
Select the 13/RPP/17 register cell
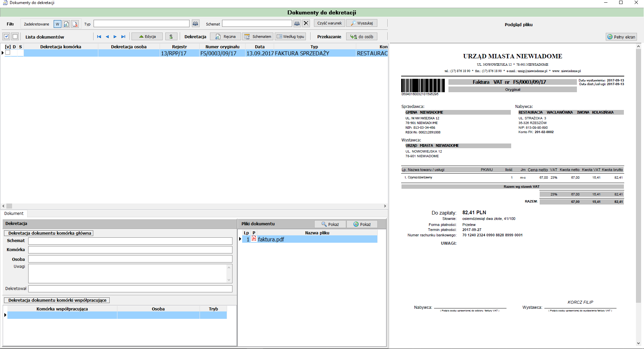179,53
